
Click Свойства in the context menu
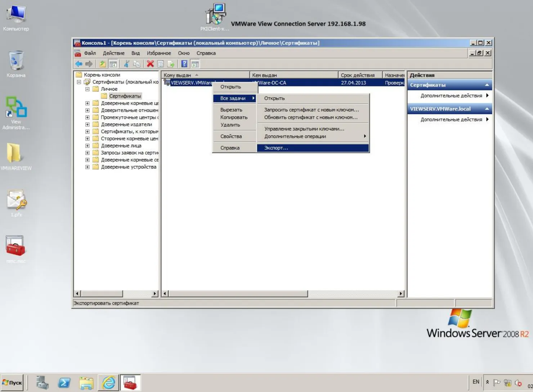tap(234, 136)
